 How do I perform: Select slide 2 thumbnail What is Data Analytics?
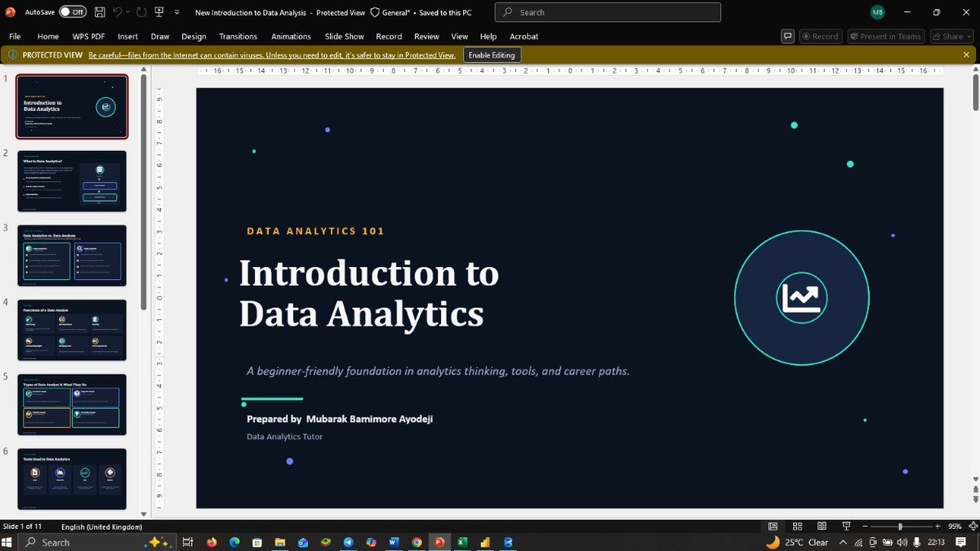point(72,181)
